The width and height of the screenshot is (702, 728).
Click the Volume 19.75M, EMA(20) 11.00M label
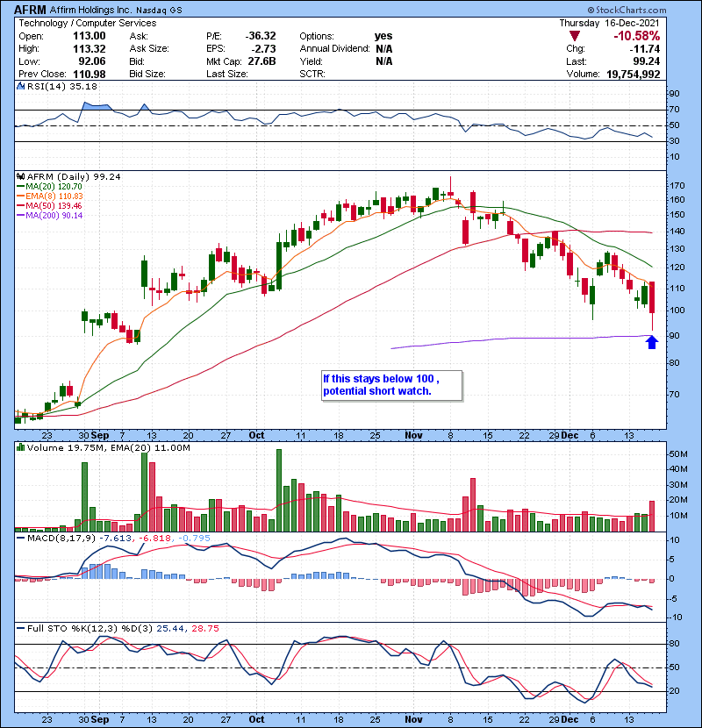109,448
